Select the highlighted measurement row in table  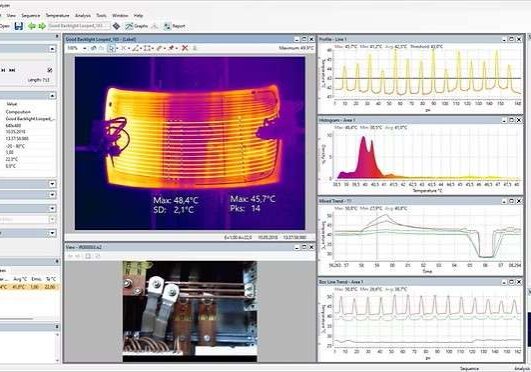pos(28,287)
